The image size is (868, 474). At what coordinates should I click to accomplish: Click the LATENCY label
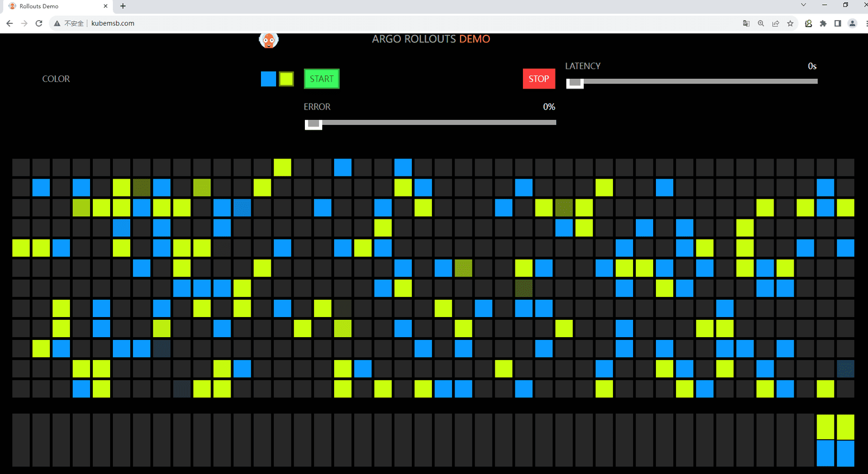point(583,66)
